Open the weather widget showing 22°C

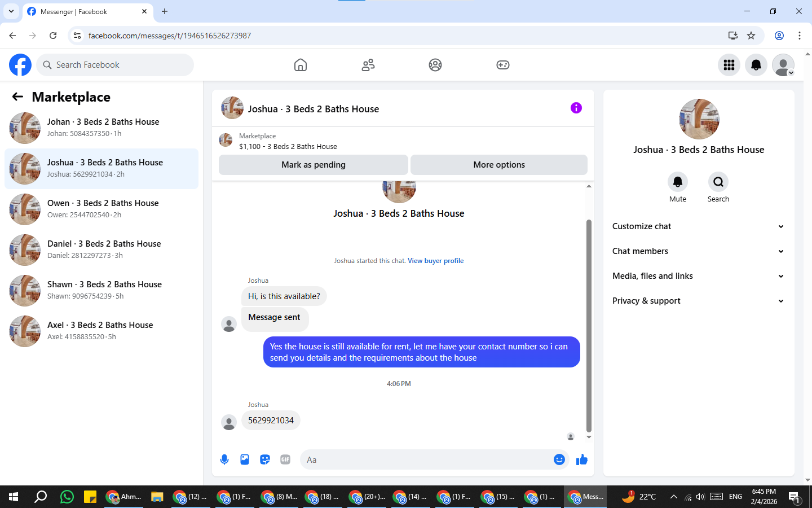[x=639, y=497]
